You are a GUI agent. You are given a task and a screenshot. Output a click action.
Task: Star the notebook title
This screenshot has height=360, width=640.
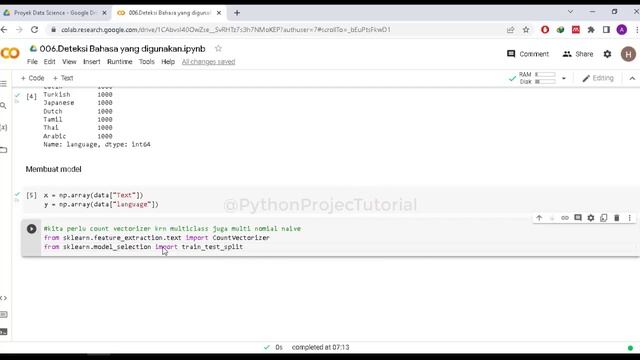[x=218, y=49]
